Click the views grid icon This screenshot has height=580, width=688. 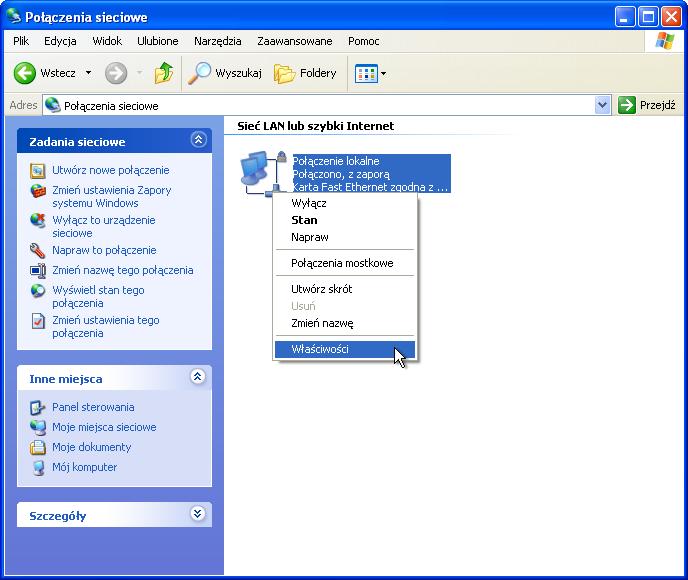(366, 74)
